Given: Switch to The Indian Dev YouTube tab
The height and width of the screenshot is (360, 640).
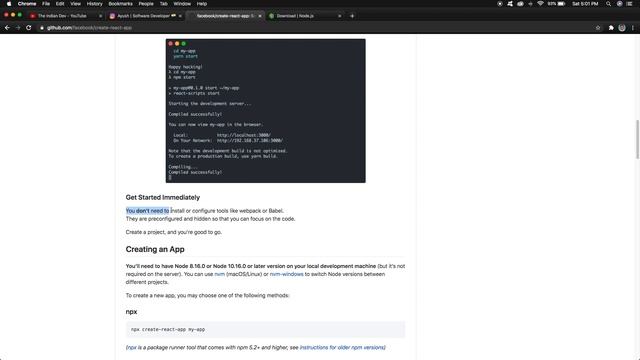Looking at the screenshot, I should pyautogui.click(x=62, y=16).
